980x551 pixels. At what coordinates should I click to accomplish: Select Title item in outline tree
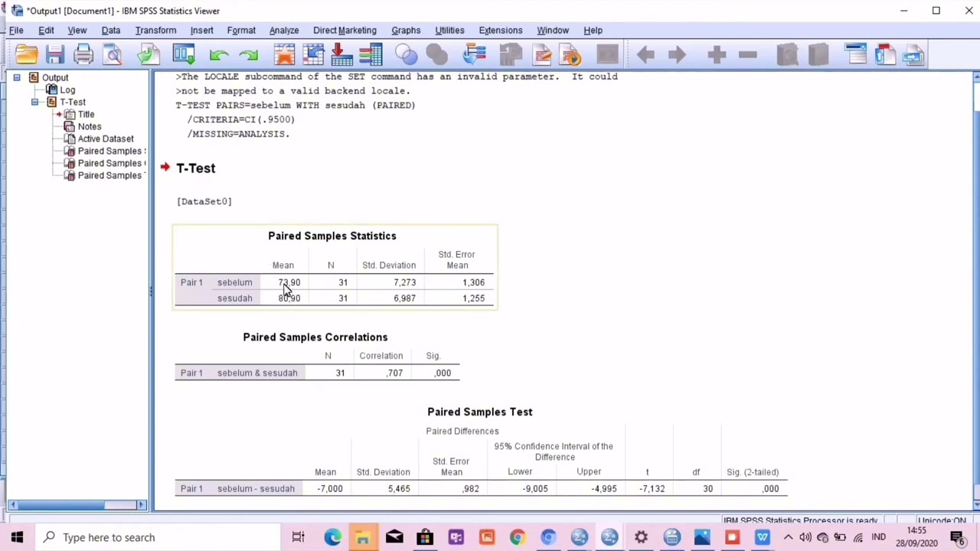(x=86, y=114)
